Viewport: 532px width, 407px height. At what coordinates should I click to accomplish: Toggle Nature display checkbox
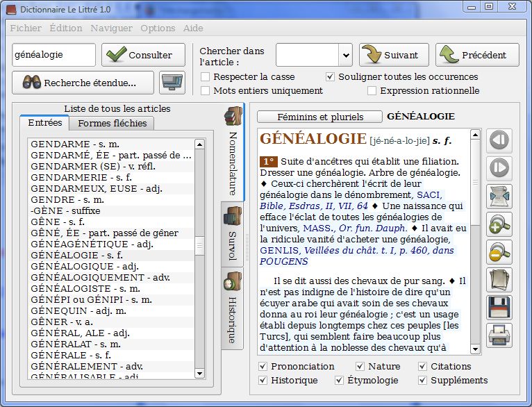click(360, 366)
